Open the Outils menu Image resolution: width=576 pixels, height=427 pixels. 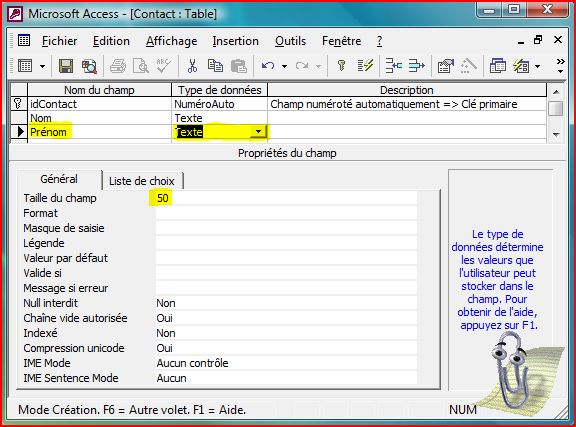point(290,41)
